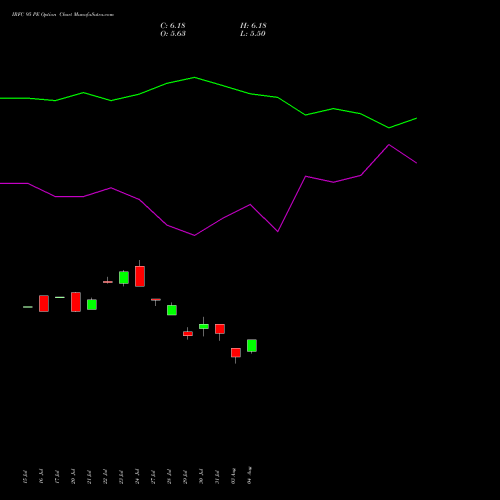Click the thin green candle for 17 Jul

[60, 297]
